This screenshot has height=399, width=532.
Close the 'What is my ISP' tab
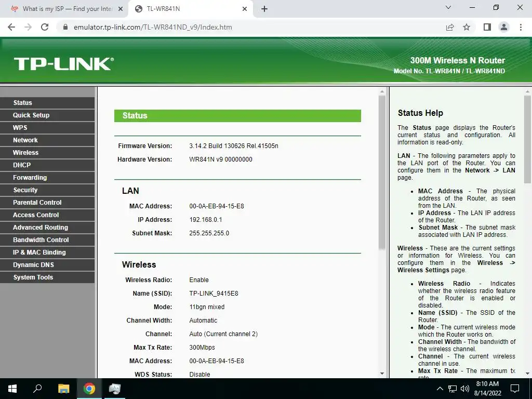(x=121, y=9)
